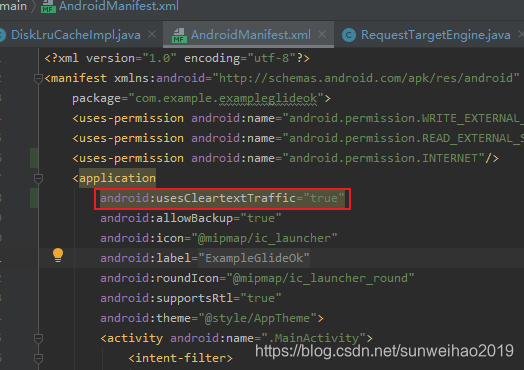Click the manifest file icon in breadcrumb

[x=48, y=6]
